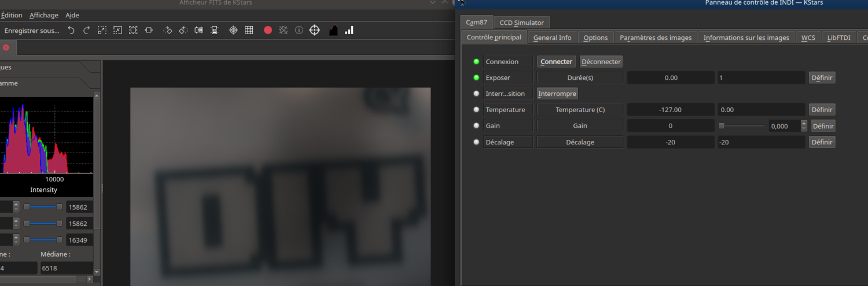The height and width of the screenshot is (286, 868).
Task: Click Interrompre to abort exposure
Action: (557, 94)
